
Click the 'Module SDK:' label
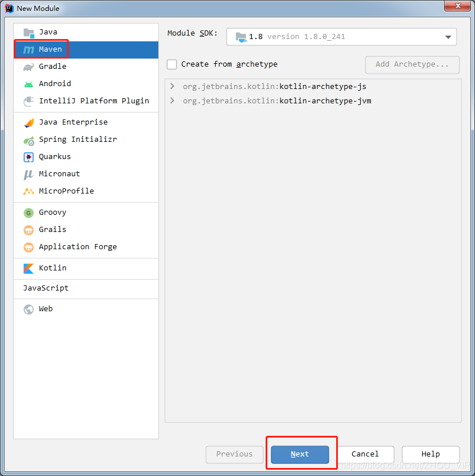coord(192,33)
